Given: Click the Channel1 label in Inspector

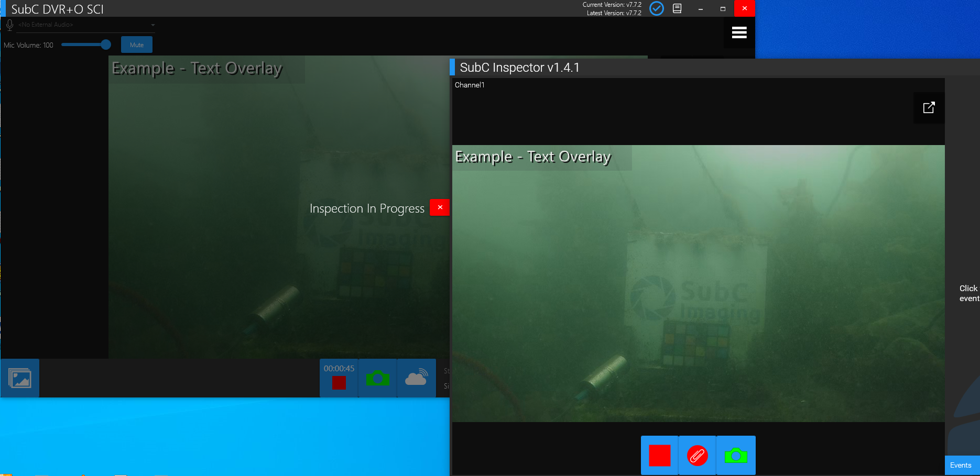Looking at the screenshot, I should (470, 85).
